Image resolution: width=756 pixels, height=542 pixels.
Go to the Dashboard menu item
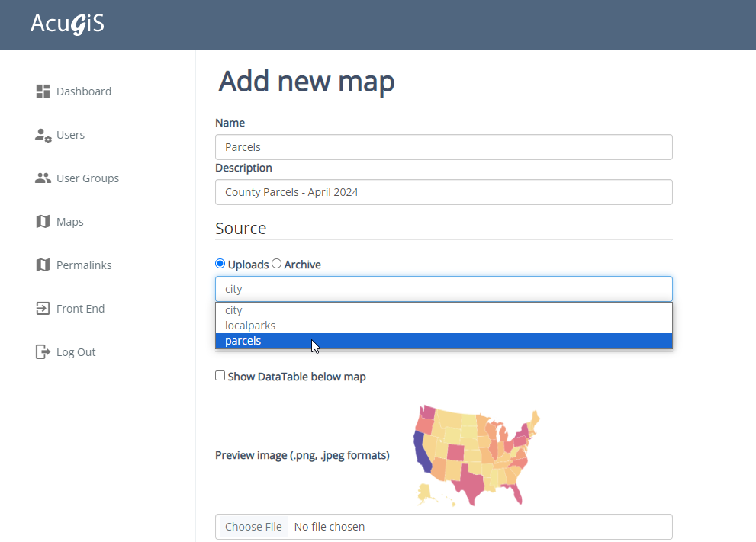click(x=84, y=91)
